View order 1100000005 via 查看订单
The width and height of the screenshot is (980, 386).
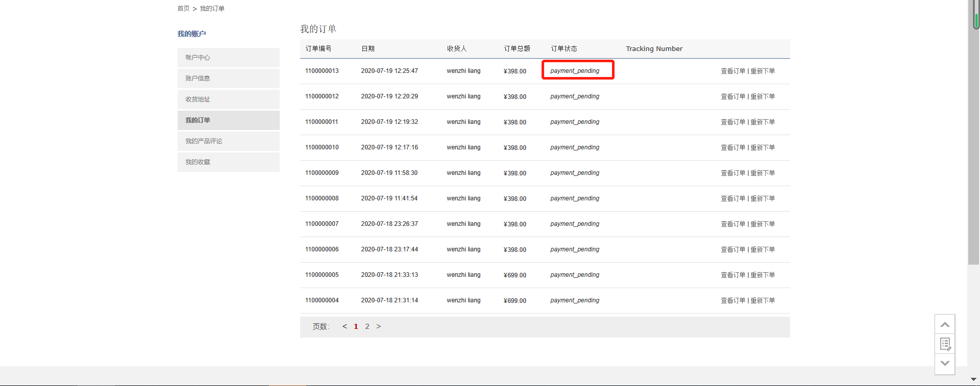point(733,275)
